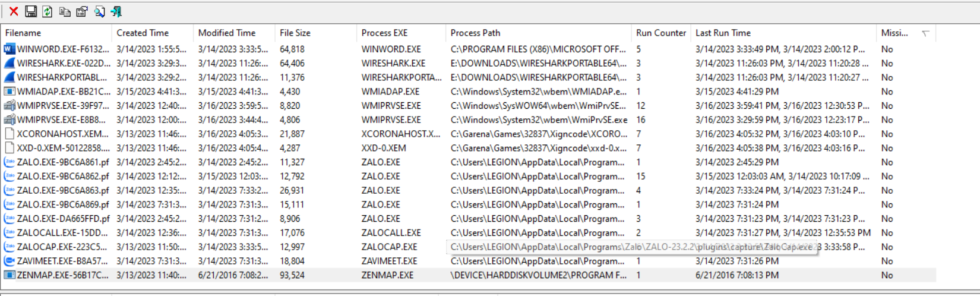Click the floppy disk save selected items icon
Image resolution: width=980 pixels, height=296 pixels.
(x=31, y=11)
